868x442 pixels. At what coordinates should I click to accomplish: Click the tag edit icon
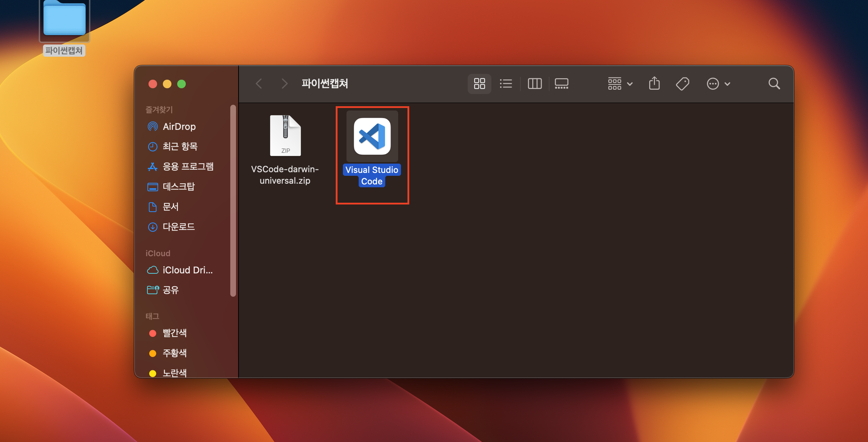(x=682, y=84)
